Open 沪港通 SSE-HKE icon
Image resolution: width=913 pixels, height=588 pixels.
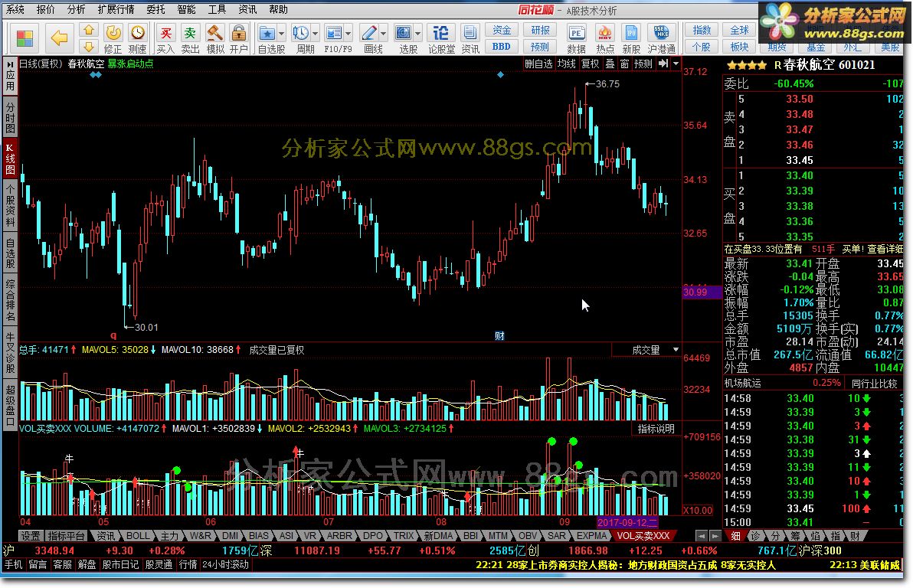(662, 38)
